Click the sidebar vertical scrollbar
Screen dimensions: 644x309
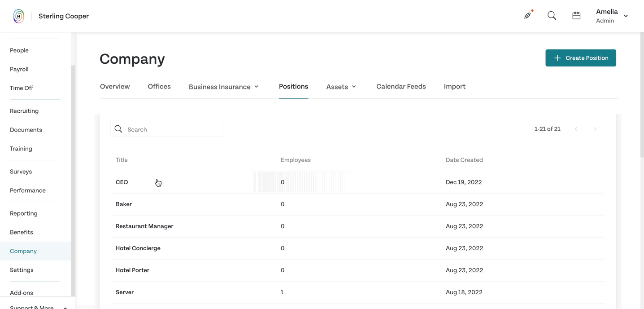[73, 180]
